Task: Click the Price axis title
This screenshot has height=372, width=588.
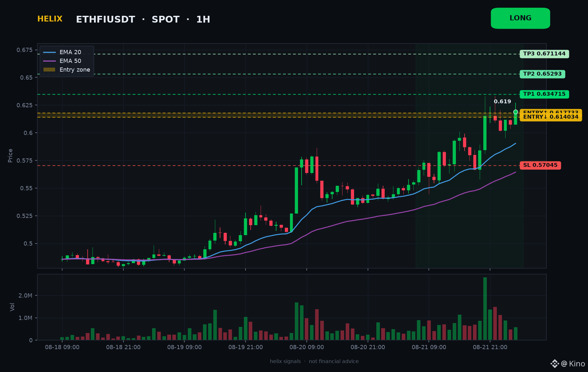Action: [10, 156]
